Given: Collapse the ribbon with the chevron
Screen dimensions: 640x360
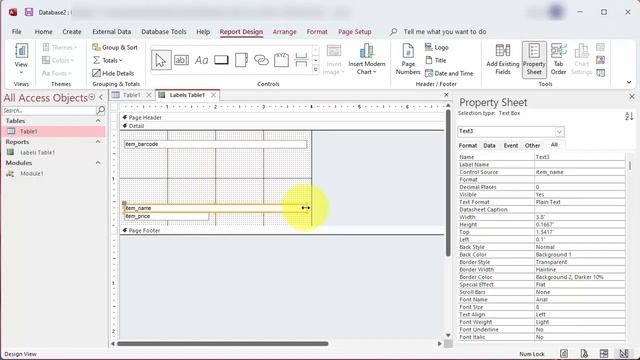Looking at the screenshot, I should coord(629,82).
